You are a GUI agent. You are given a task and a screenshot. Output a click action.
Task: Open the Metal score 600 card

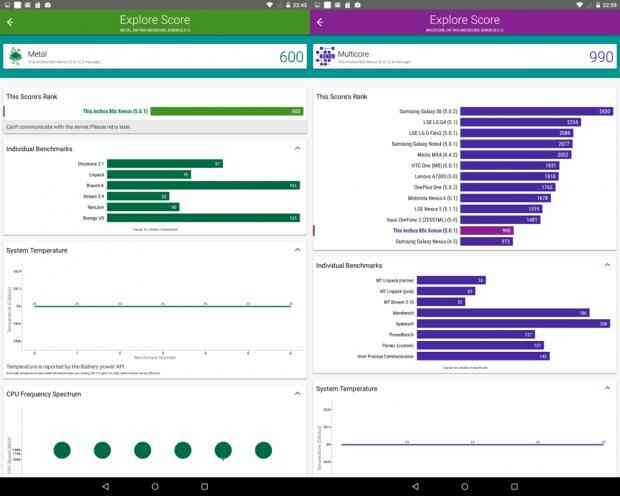tap(155, 57)
